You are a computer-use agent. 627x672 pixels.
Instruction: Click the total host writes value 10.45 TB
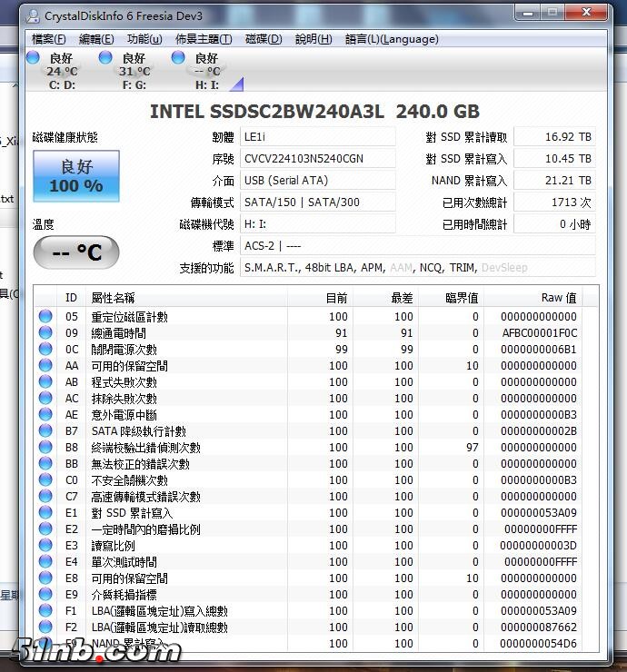coord(554,159)
